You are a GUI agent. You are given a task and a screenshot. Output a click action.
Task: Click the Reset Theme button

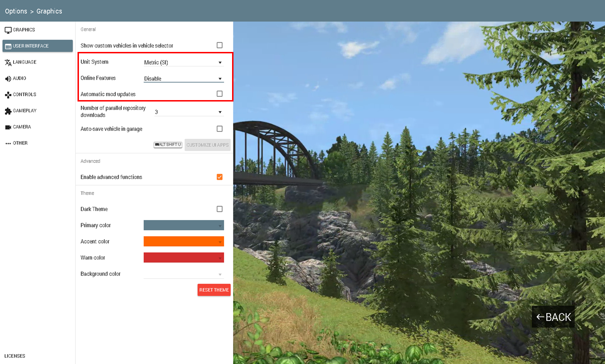(214, 290)
